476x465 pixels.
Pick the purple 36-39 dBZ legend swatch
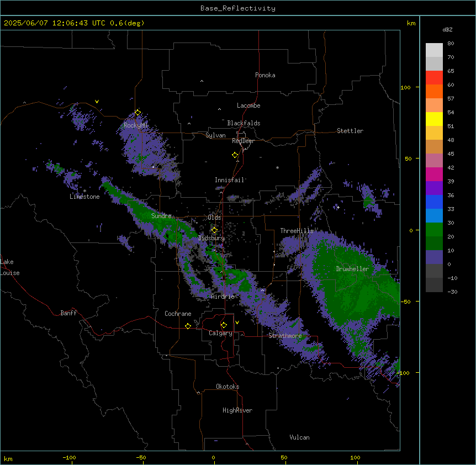tap(434, 188)
